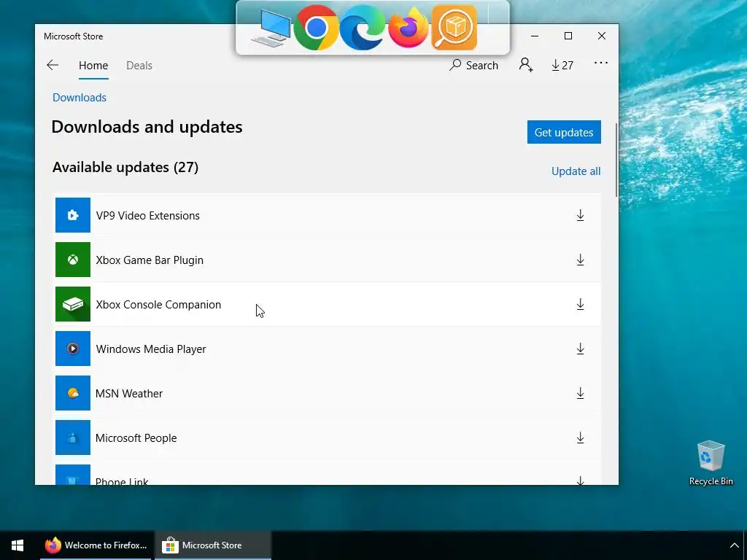Click the Update all link
This screenshot has height=560, width=747.
coord(576,171)
